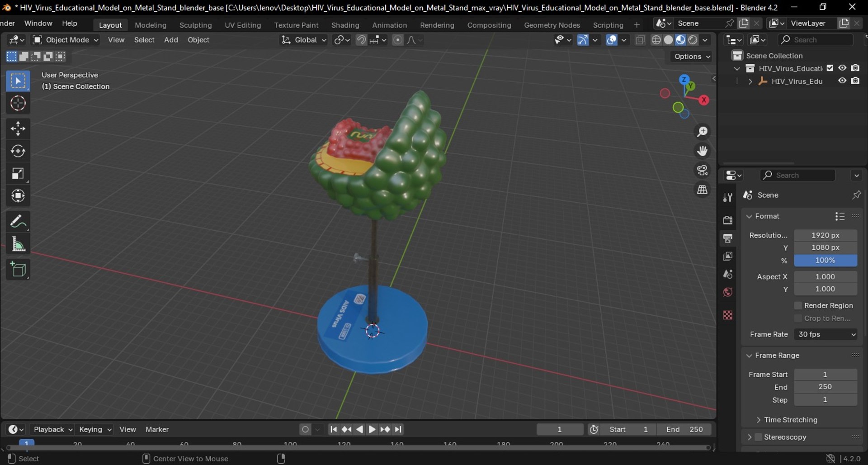This screenshot has width=868, height=465.
Task: Open the viewport Options dropdown
Action: tap(692, 57)
